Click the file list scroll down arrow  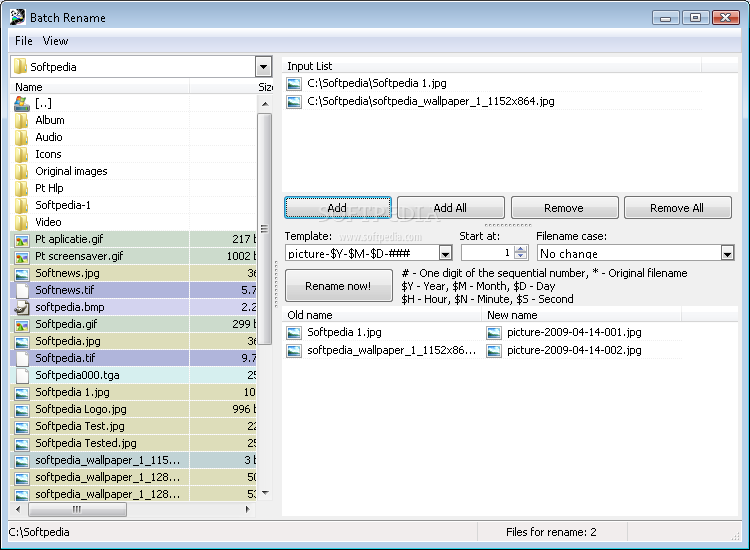coord(265,493)
